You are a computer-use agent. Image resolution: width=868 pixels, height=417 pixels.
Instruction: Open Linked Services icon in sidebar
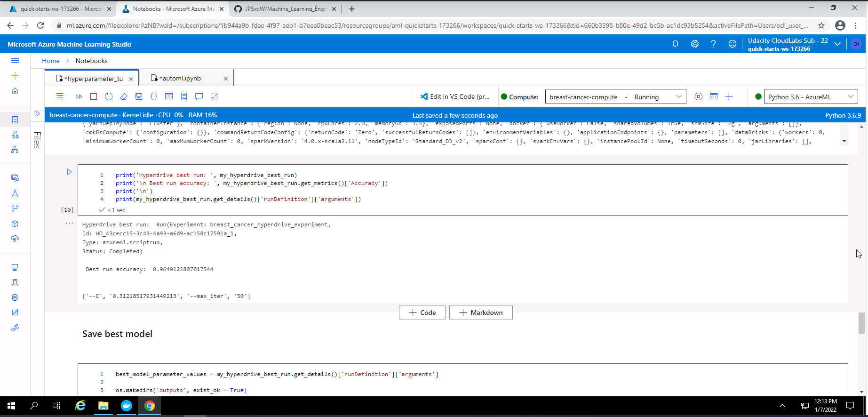coord(15,328)
